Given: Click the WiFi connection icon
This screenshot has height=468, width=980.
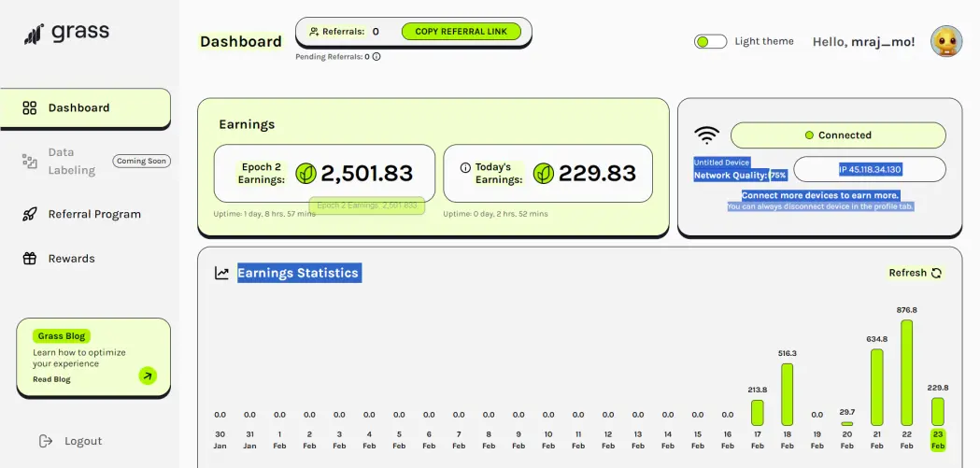Looking at the screenshot, I should (706, 135).
